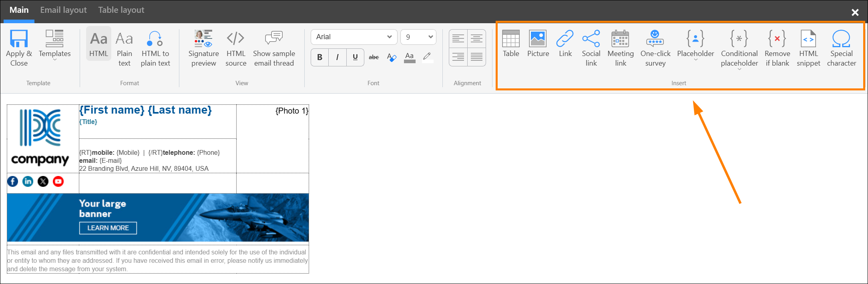Select the HTML format button
The image size is (868, 284).
pyautogui.click(x=98, y=44)
